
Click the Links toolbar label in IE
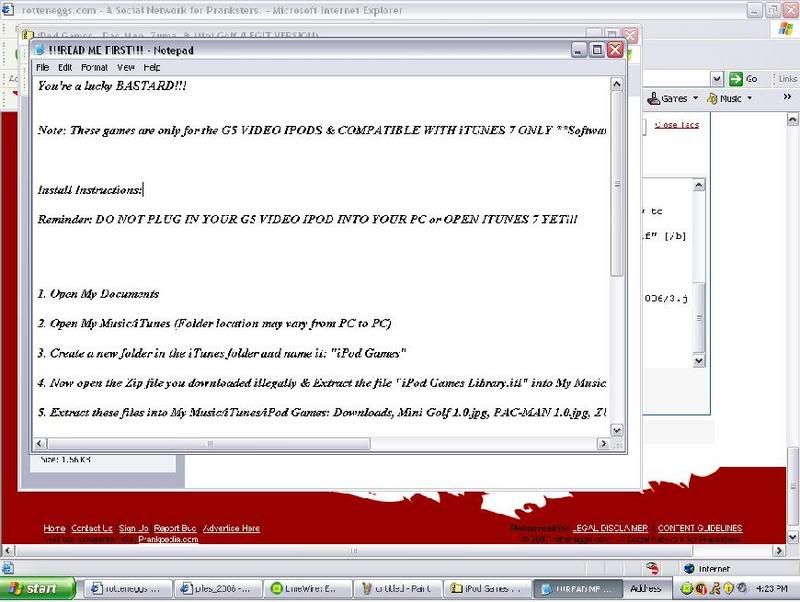coord(788,79)
